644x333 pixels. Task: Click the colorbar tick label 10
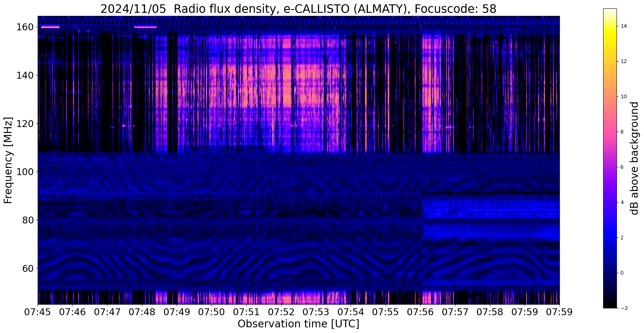[x=624, y=97]
